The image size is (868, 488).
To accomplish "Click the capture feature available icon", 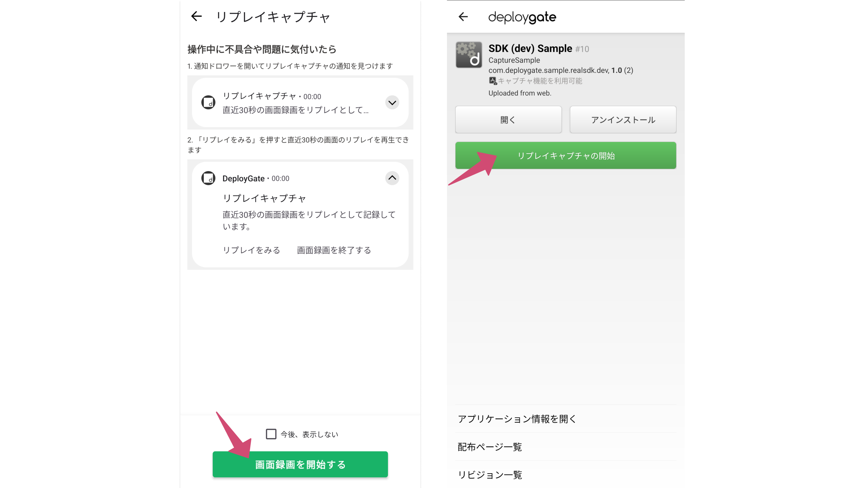I will [493, 81].
